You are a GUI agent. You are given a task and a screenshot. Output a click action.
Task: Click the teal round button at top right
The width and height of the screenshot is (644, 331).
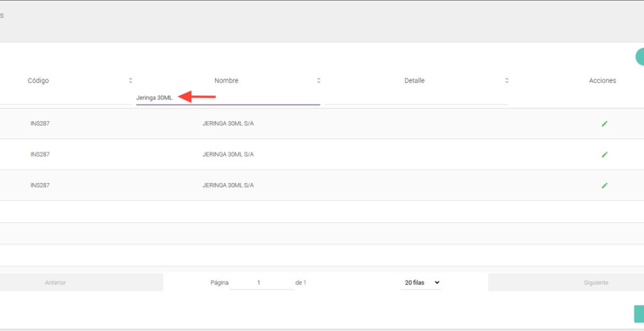click(640, 57)
